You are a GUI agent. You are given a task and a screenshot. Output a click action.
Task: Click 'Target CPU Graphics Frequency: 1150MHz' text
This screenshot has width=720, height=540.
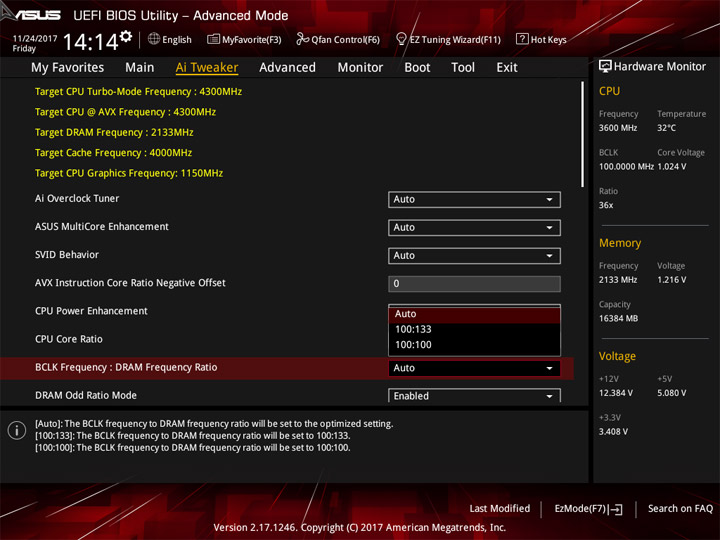(129, 173)
